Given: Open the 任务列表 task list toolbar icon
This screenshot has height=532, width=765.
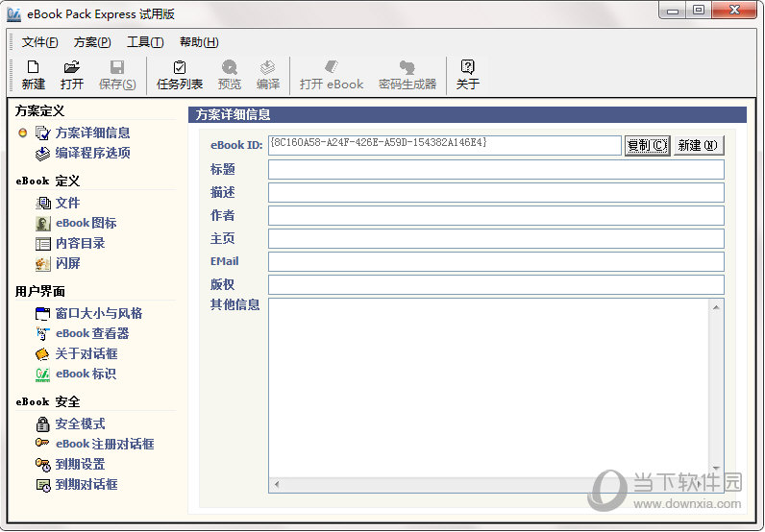Looking at the screenshot, I should click(180, 67).
